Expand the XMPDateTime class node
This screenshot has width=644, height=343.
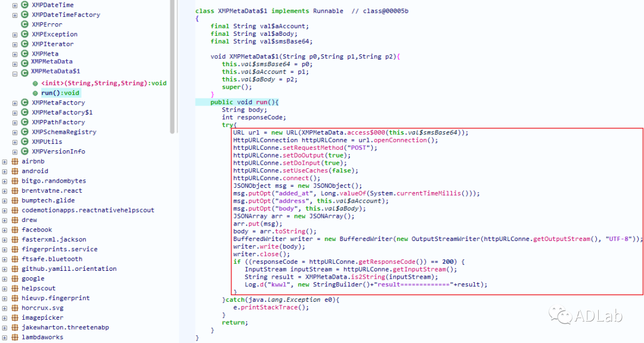pos(15,5)
